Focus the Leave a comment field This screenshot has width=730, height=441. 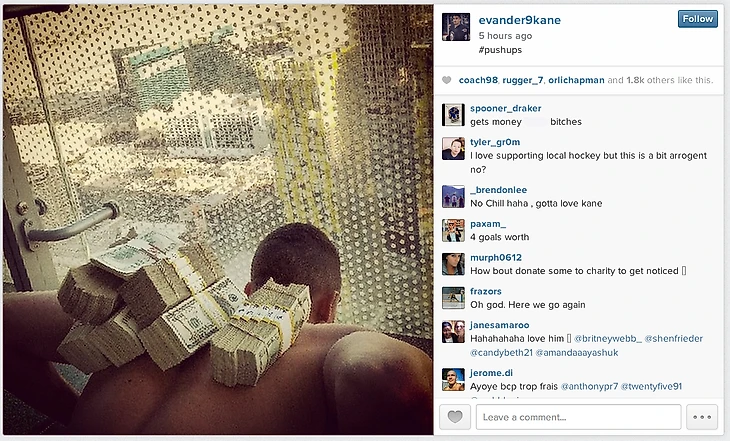point(578,417)
